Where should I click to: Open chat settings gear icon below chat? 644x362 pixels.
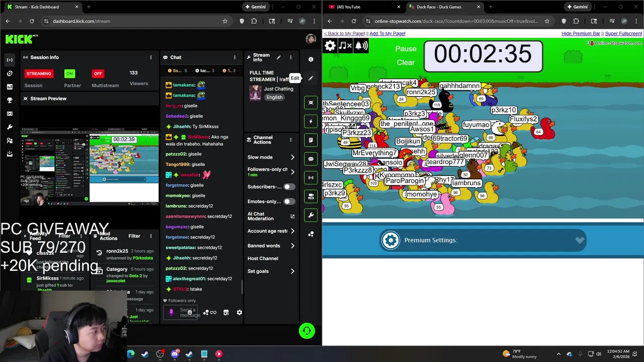point(239,312)
